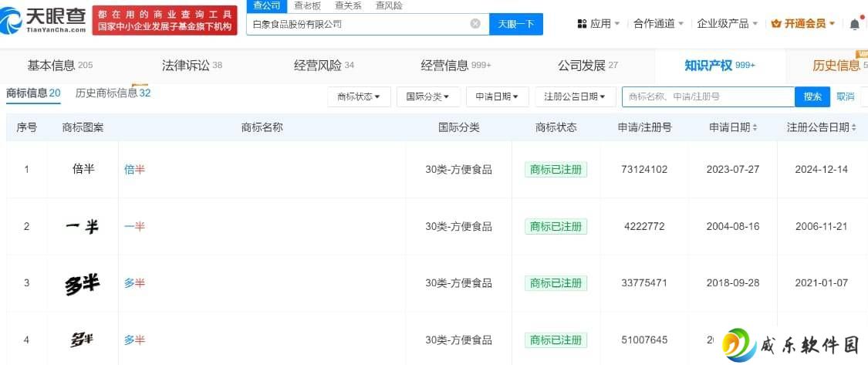Open the 多半 link in row 3
This screenshot has width=868, height=365.
click(134, 283)
